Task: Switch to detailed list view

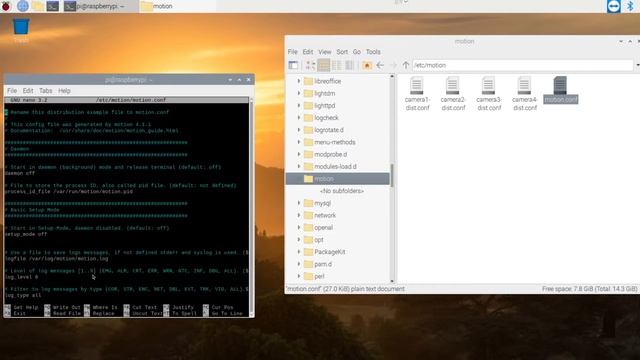Action: tap(350, 65)
